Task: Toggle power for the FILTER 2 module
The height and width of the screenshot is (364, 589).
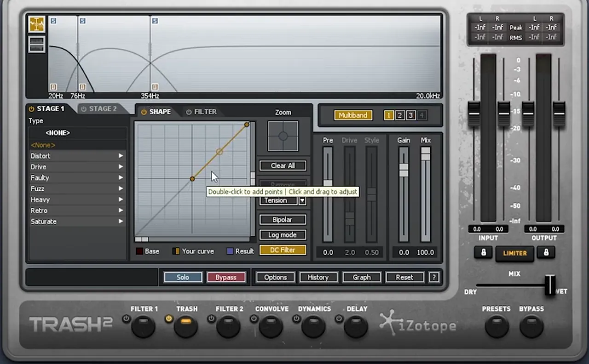Action: pyautogui.click(x=211, y=318)
